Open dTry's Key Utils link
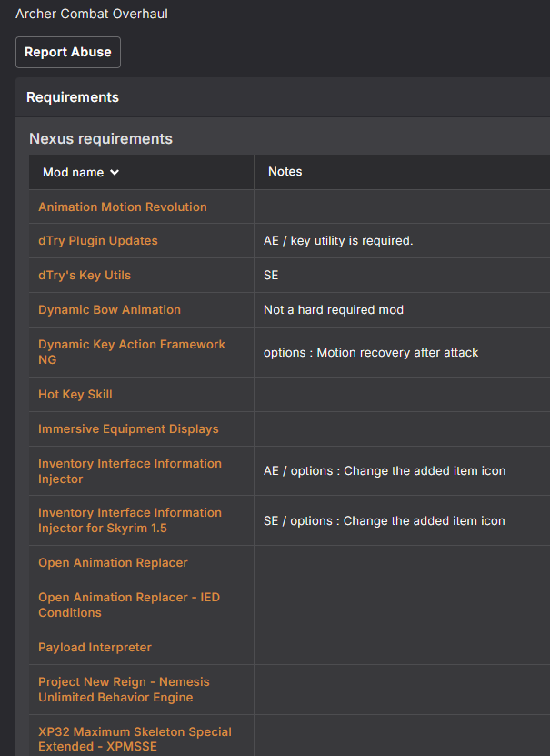This screenshot has height=756, width=550. pyautogui.click(x=85, y=276)
